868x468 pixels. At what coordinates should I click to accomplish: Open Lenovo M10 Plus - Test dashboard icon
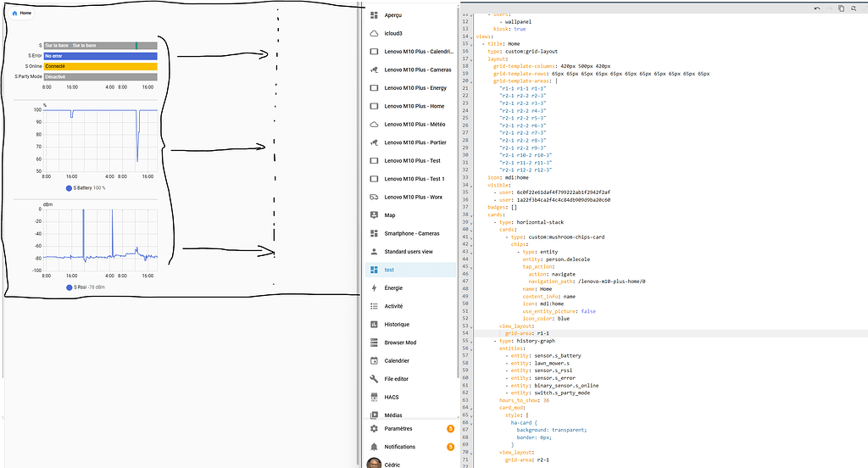374,160
